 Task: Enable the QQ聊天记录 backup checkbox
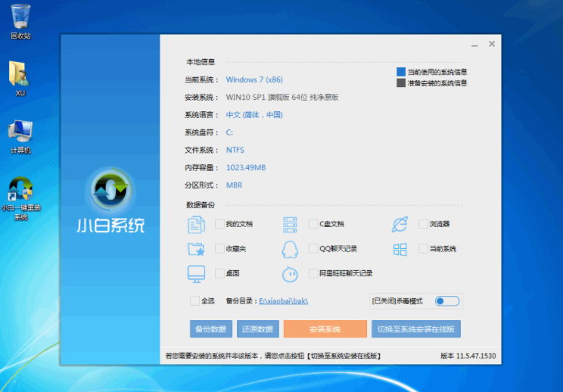point(313,249)
